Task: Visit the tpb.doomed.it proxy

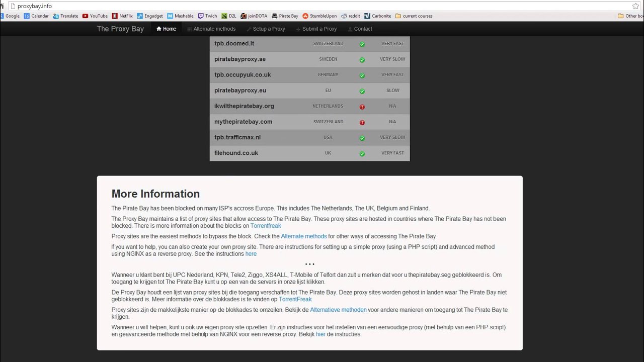Action: 234,43
